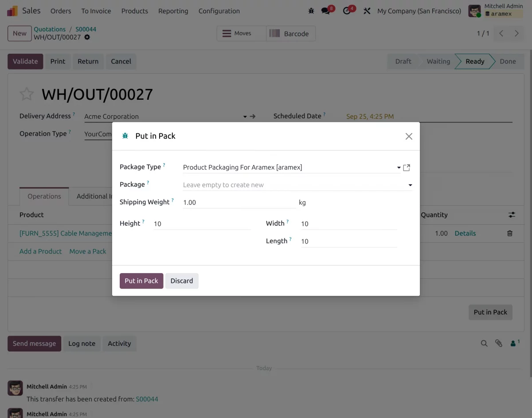Click bug icon in Put in Pack dialog header
Viewport: 532px width, 418px height.
click(125, 136)
